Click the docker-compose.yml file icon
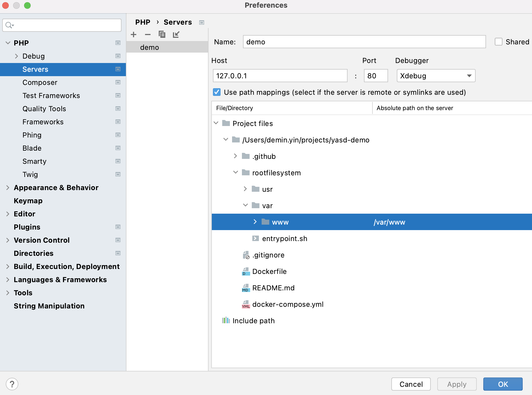This screenshot has width=532, height=395. (246, 304)
